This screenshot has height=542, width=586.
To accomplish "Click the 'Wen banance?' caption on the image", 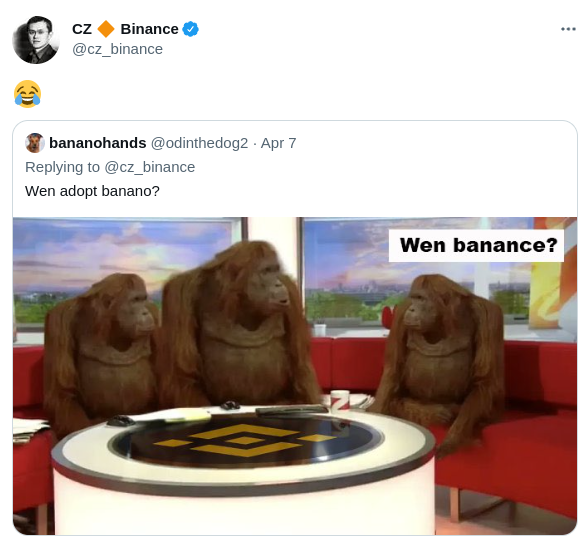I will click(x=476, y=246).
